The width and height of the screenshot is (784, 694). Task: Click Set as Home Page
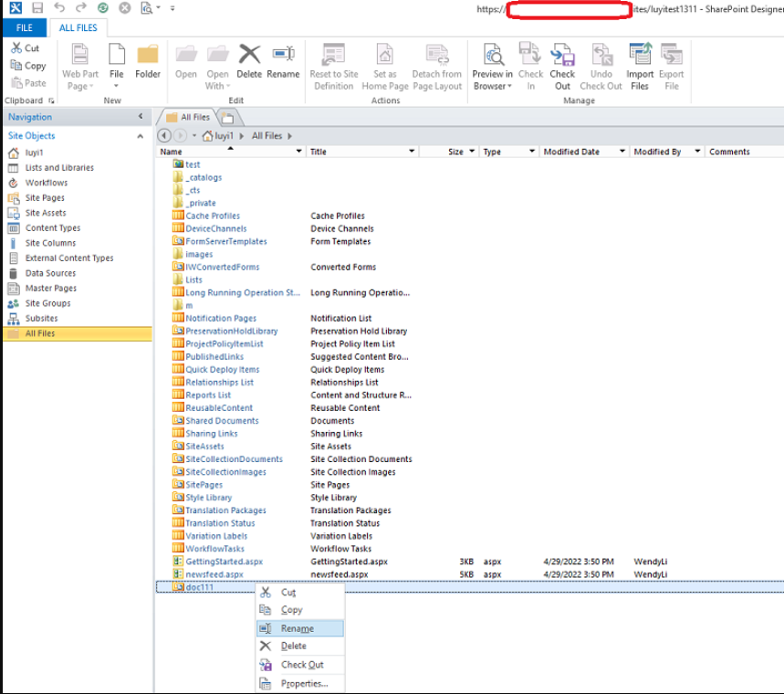385,67
